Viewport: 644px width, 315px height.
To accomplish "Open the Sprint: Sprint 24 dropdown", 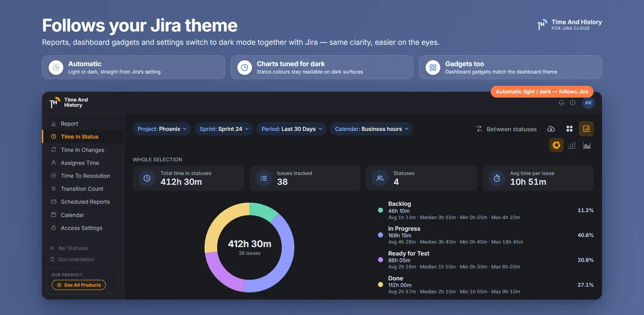I will click(x=224, y=129).
